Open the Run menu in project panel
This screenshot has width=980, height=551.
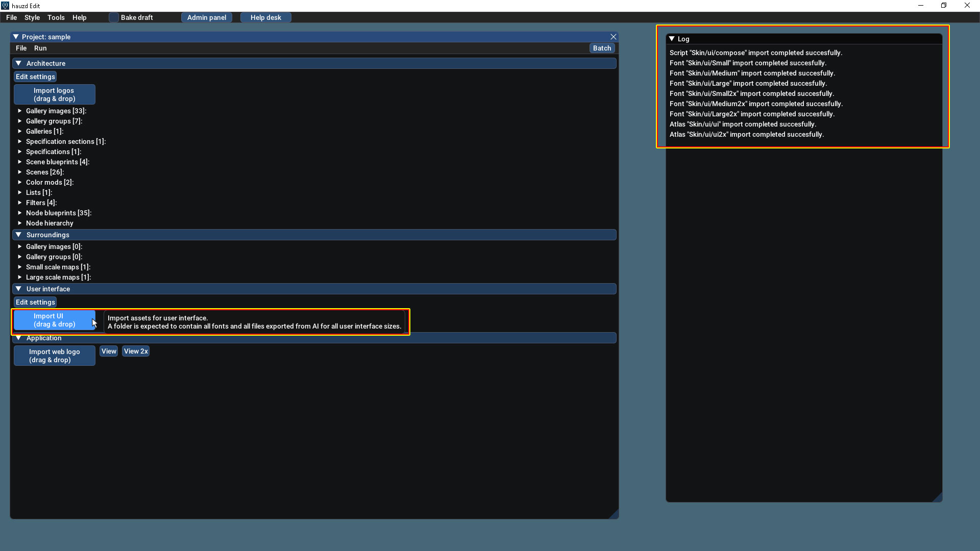pos(40,48)
